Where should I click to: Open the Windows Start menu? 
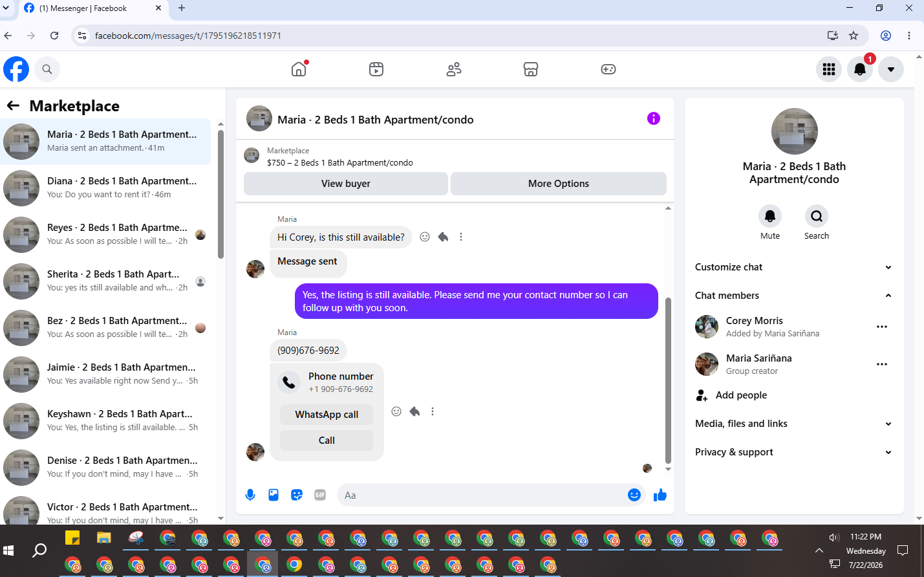[x=8, y=550]
